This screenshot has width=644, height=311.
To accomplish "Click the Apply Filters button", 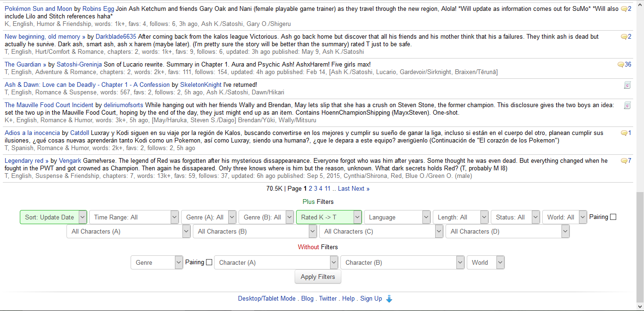I will (318, 277).
